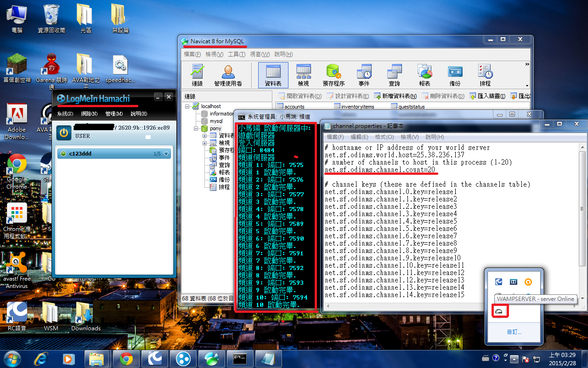The width and height of the screenshot is (588, 368).
Task: Select avast! Free Antivirus desktop icon
Action: [17, 270]
